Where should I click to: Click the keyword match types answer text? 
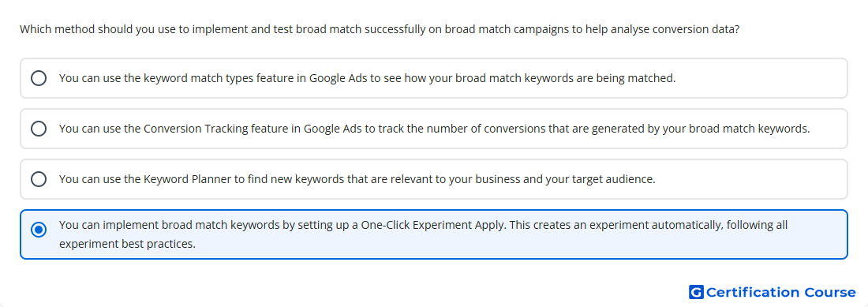point(368,78)
